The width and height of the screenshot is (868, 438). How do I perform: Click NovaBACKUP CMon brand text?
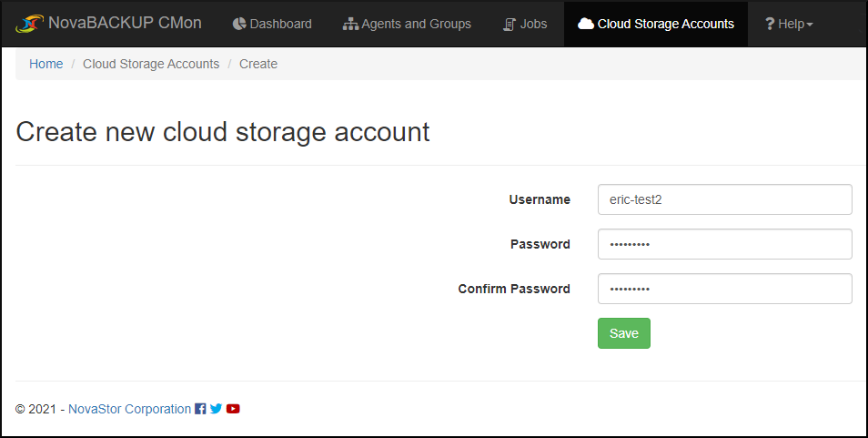click(126, 24)
